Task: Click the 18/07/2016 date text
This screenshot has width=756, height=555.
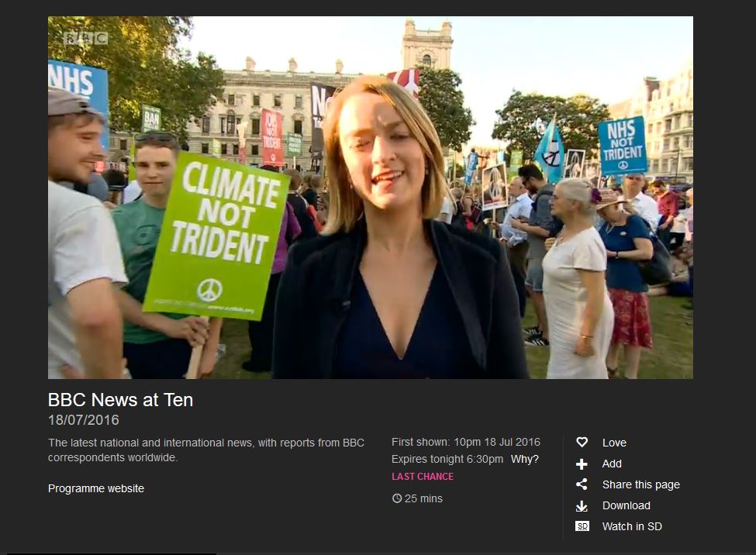Action: 84,420
